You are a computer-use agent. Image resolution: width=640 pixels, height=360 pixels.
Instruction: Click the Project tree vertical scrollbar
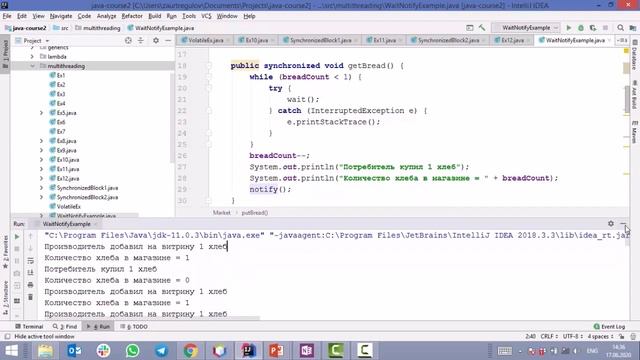[x=172, y=118]
